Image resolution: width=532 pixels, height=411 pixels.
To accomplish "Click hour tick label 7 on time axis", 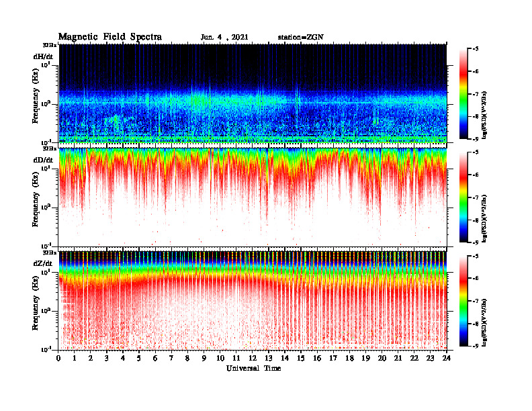I will 171,358.
